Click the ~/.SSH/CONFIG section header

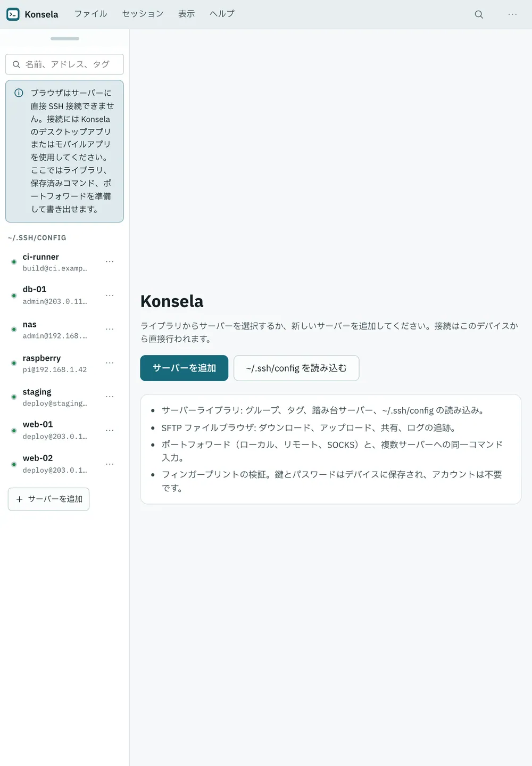(37, 238)
